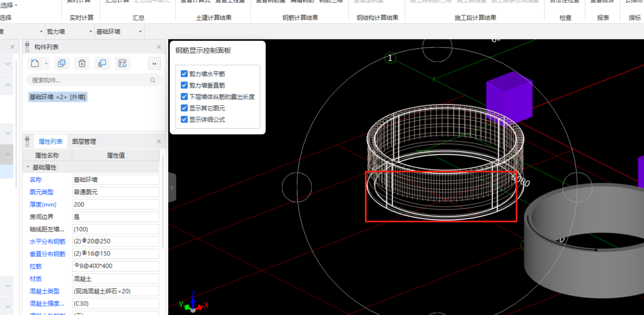Edit the 材质 value 混凝土

click(x=116, y=279)
